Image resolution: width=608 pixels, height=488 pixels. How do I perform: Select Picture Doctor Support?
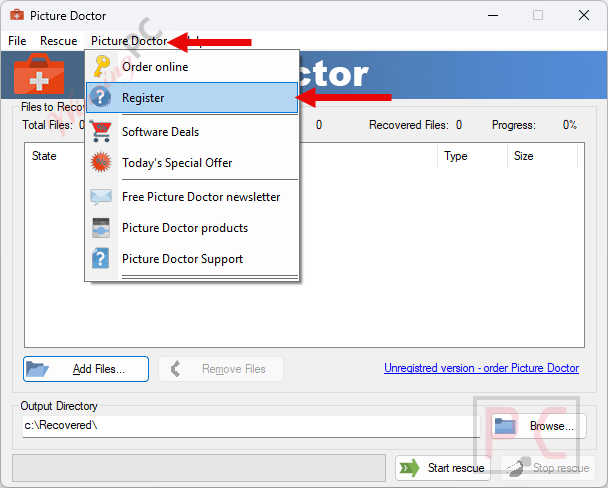(x=192, y=259)
